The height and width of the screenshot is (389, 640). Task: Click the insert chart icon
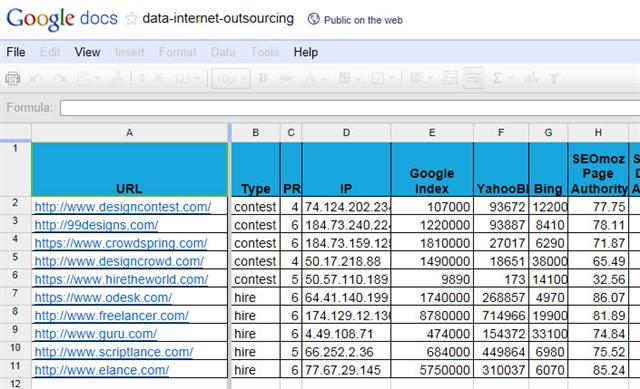(532, 78)
